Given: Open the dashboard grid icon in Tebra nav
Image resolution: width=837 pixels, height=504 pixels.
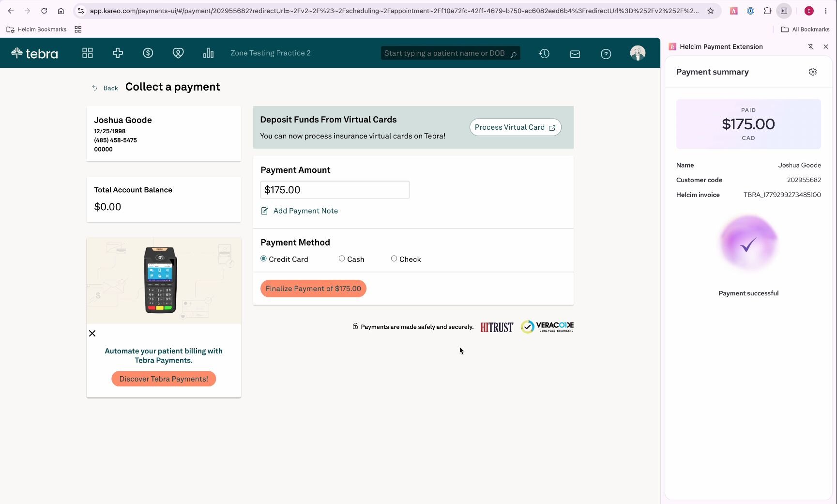Looking at the screenshot, I should tap(88, 53).
